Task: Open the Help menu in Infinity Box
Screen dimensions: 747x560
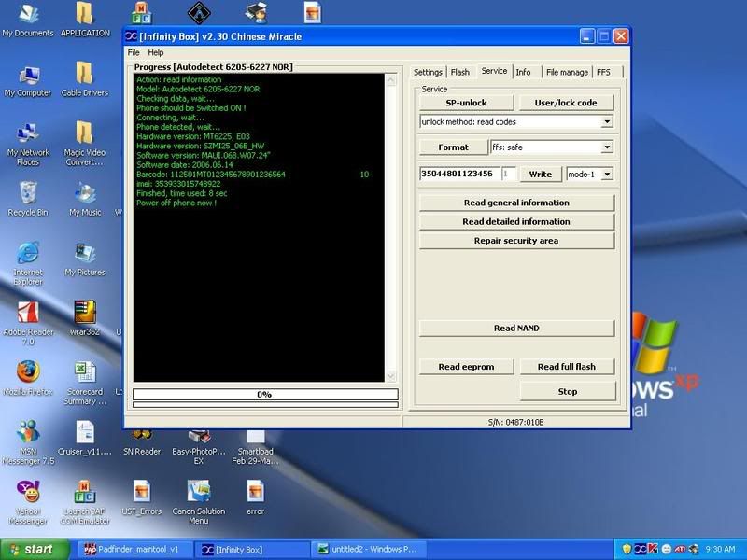Action: (x=155, y=52)
